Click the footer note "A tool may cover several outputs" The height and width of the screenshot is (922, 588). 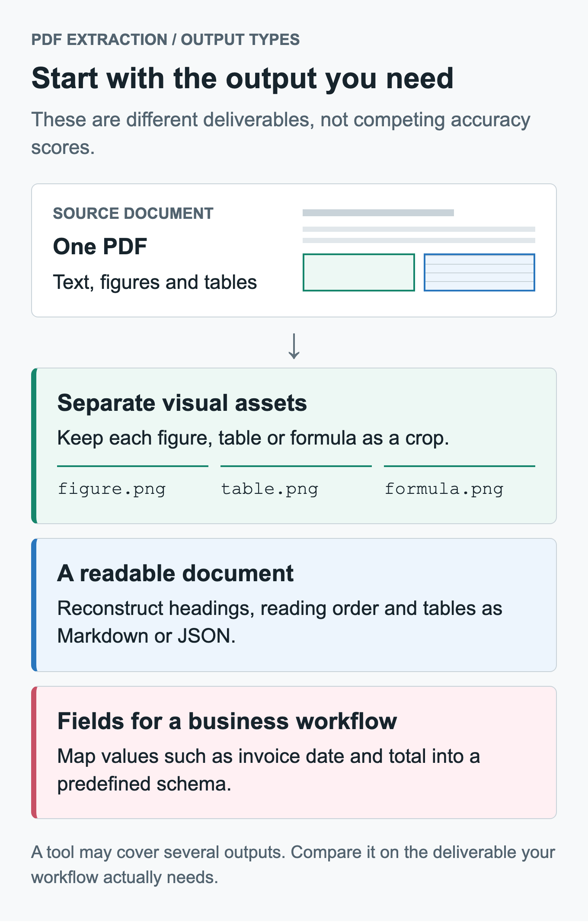(293, 864)
